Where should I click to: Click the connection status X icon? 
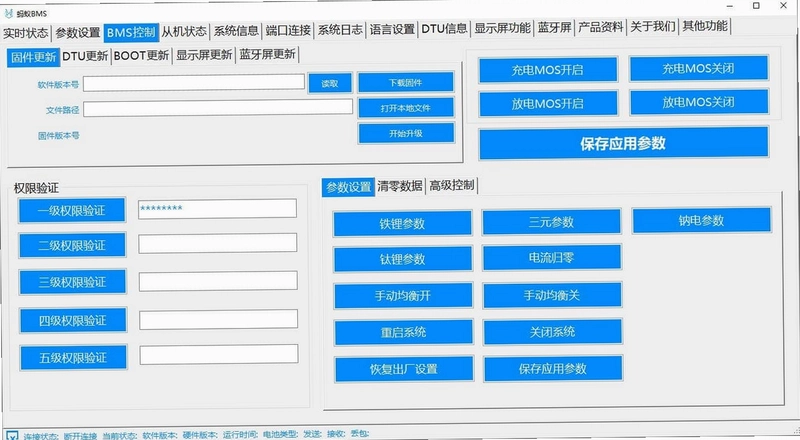[12, 435]
